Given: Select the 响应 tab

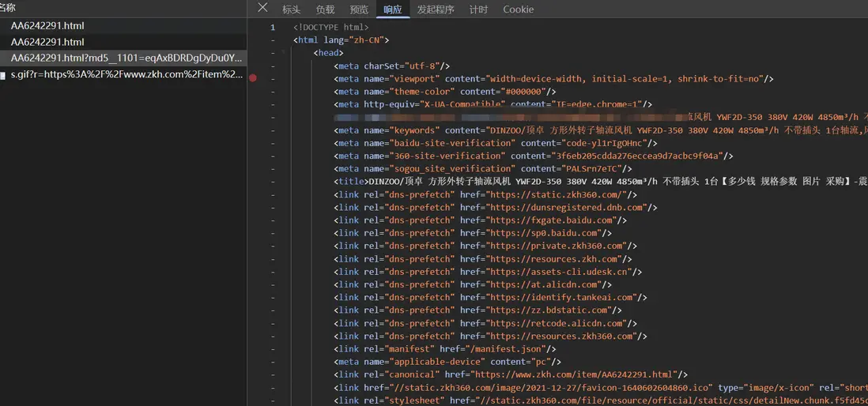Looking at the screenshot, I should coord(392,9).
